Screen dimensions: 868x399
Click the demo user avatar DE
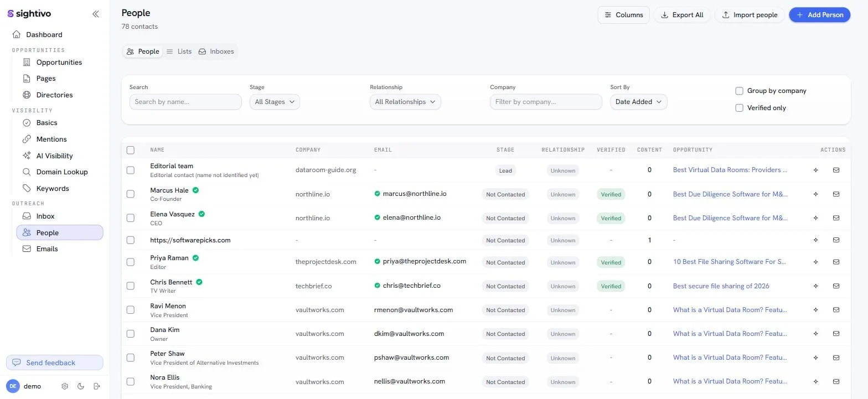(x=13, y=386)
